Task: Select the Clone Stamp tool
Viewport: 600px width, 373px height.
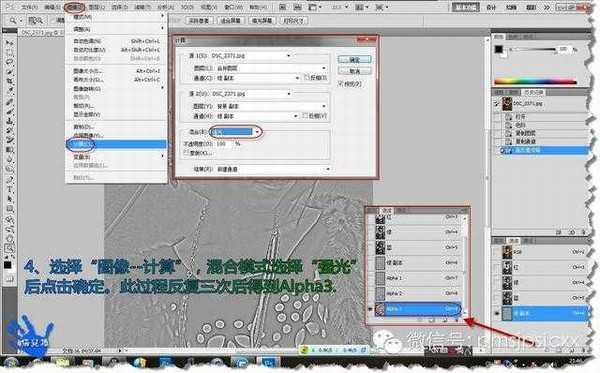Action: click(9, 121)
